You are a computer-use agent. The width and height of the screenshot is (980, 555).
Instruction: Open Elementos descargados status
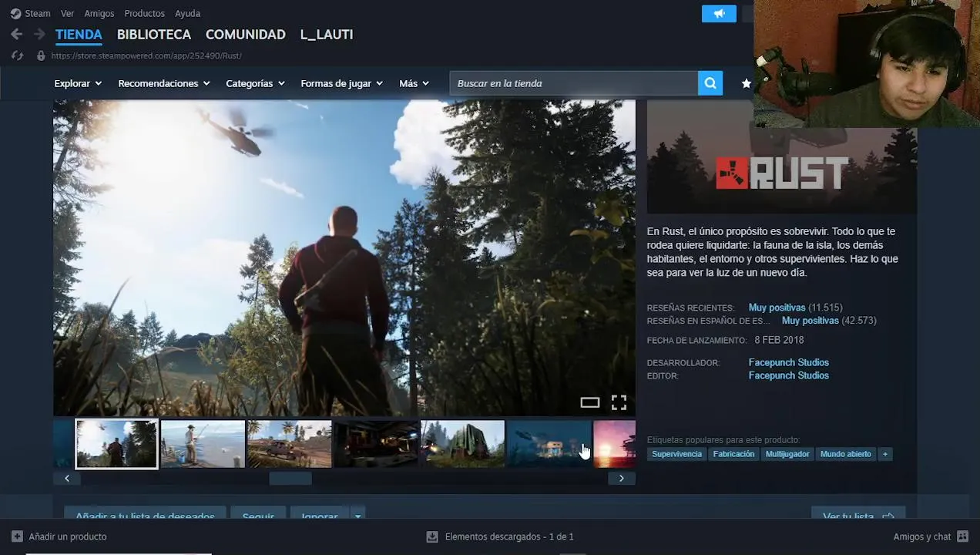pyautogui.click(x=509, y=536)
